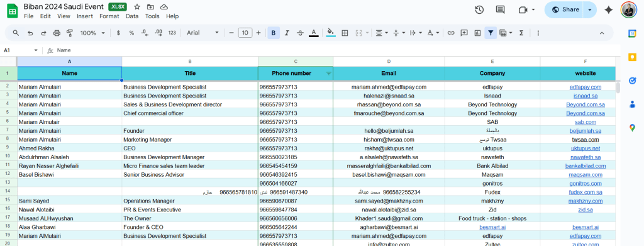Open the borders tool
This screenshot has height=246, width=644.
coord(345,33)
